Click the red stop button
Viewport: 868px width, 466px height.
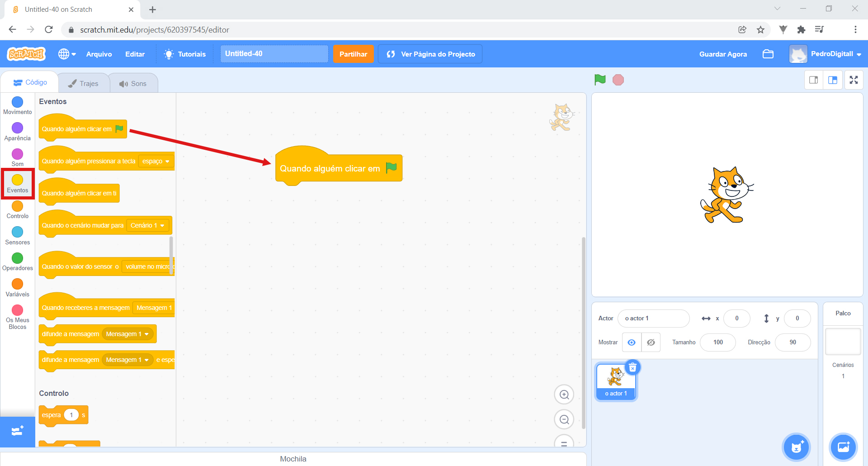(x=618, y=80)
